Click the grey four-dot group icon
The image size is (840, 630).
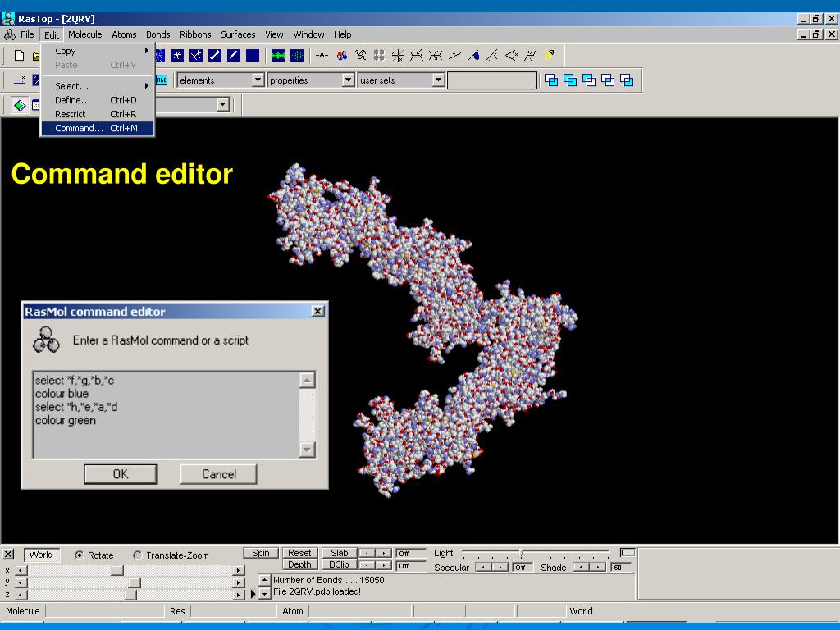click(x=379, y=55)
